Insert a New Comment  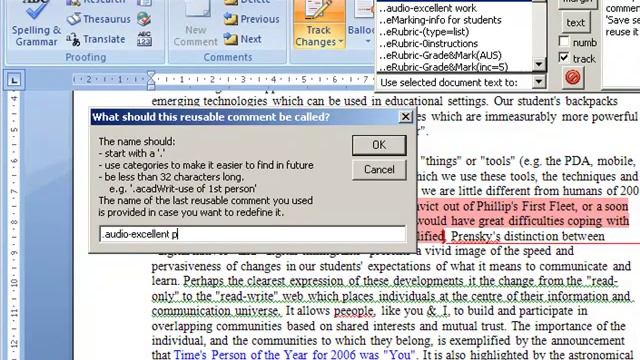[x=196, y=24]
